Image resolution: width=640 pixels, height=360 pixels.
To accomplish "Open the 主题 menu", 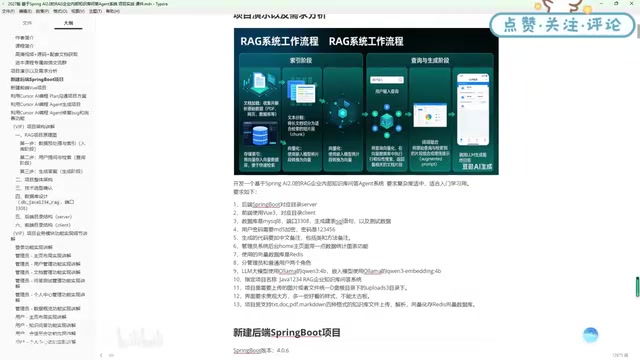I will 95,11.
